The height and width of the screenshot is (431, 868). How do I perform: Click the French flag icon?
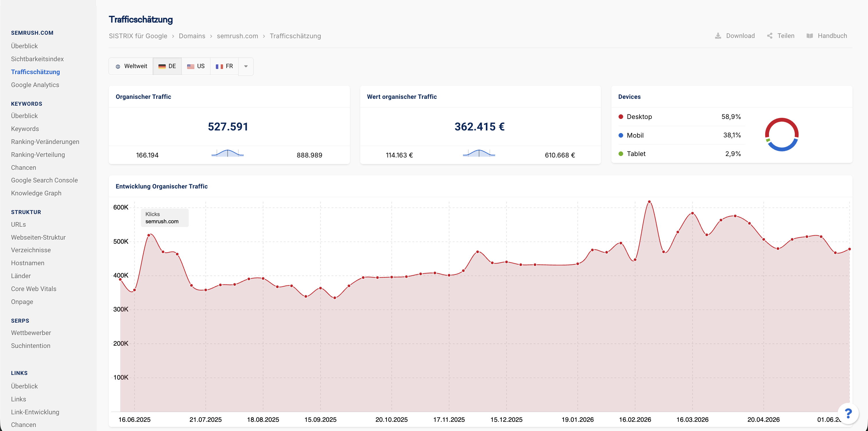pyautogui.click(x=219, y=66)
